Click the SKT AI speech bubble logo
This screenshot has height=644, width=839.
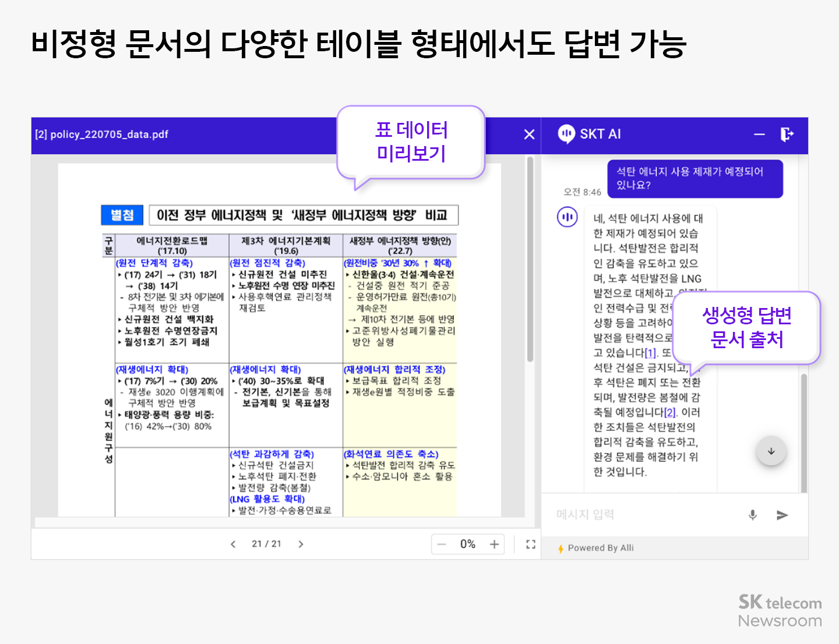[567, 134]
